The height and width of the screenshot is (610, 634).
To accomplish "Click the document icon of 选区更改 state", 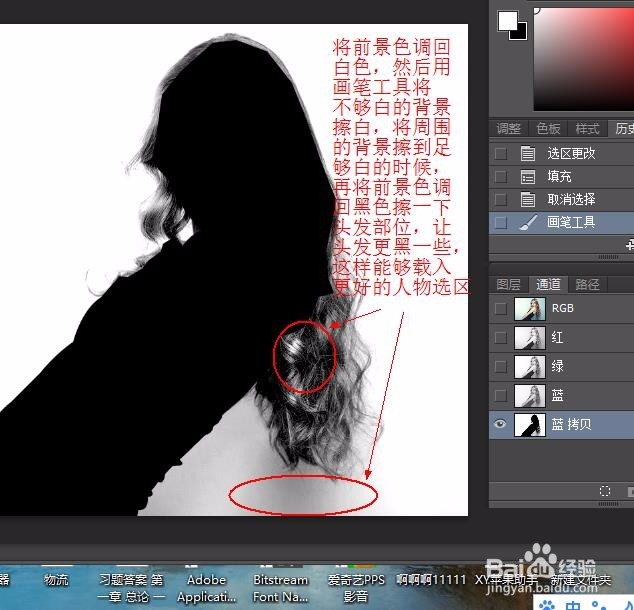I will (x=528, y=154).
